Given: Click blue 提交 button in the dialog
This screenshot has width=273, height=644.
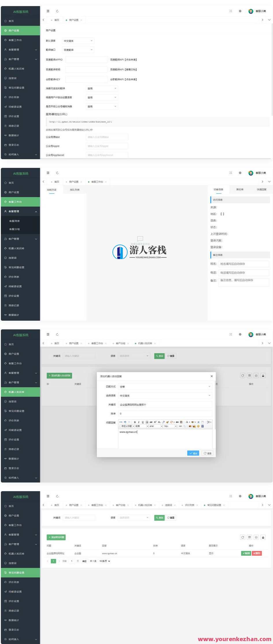Looking at the screenshot, I should [x=193, y=453].
